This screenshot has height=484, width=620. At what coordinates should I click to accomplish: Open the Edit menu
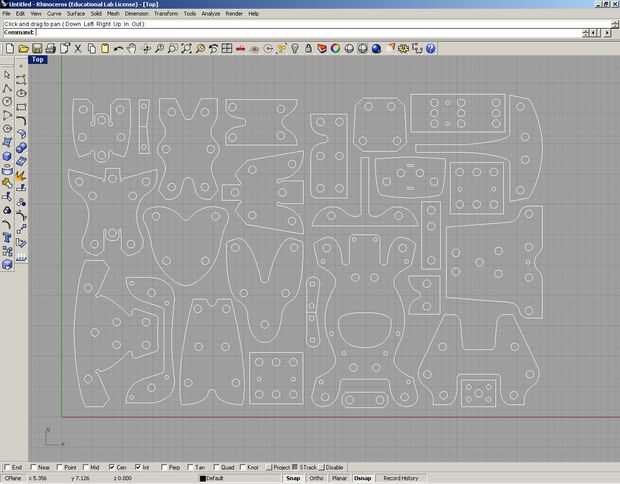[x=21, y=13]
